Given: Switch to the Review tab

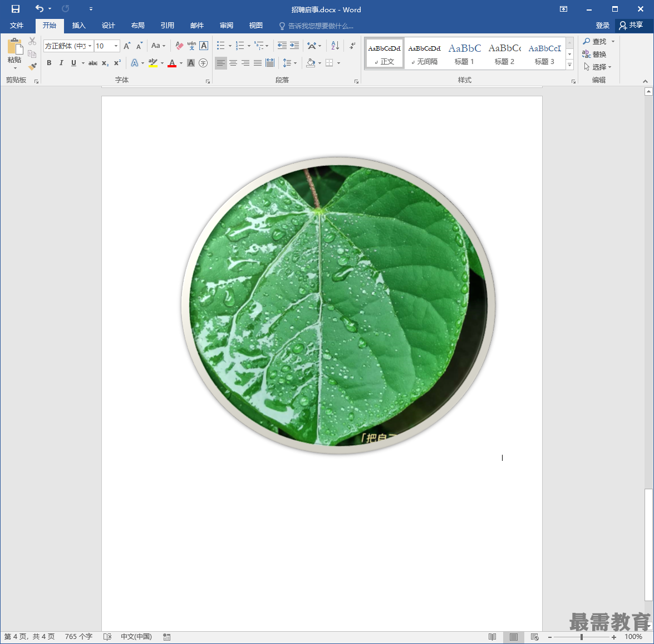Looking at the screenshot, I should 227,26.
